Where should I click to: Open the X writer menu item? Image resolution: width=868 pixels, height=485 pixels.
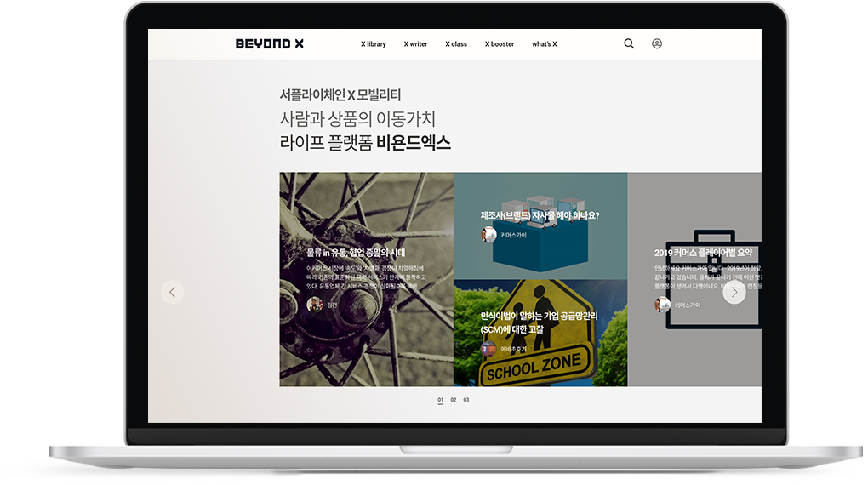[x=415, y=44]
